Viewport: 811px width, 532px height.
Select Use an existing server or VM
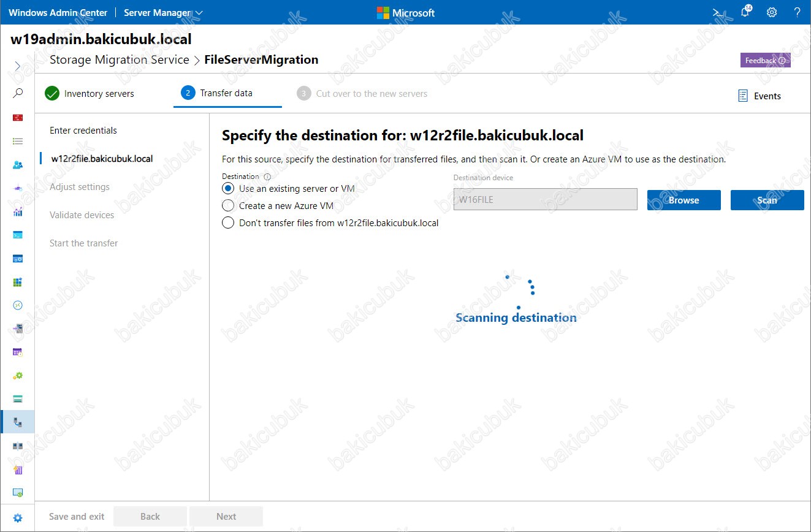228,189
